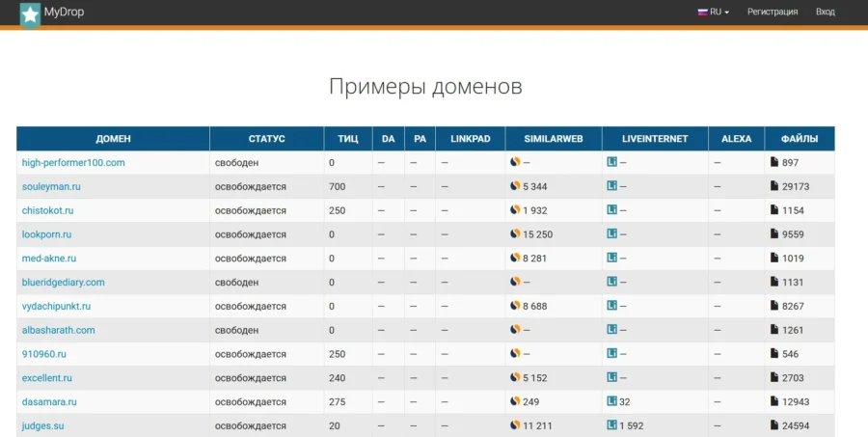Open the dasamara.ru domain link
This screenshot has width=868, height=437.
49,401
